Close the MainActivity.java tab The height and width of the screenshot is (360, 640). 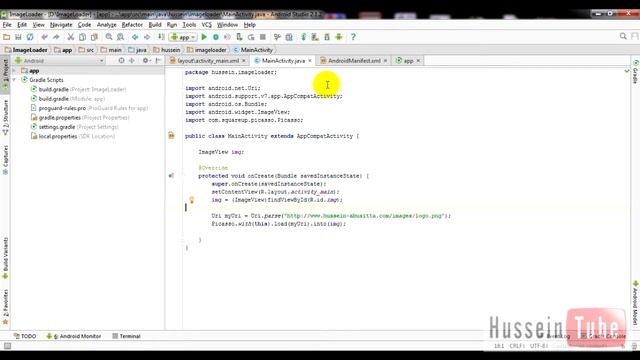point(310,60)
